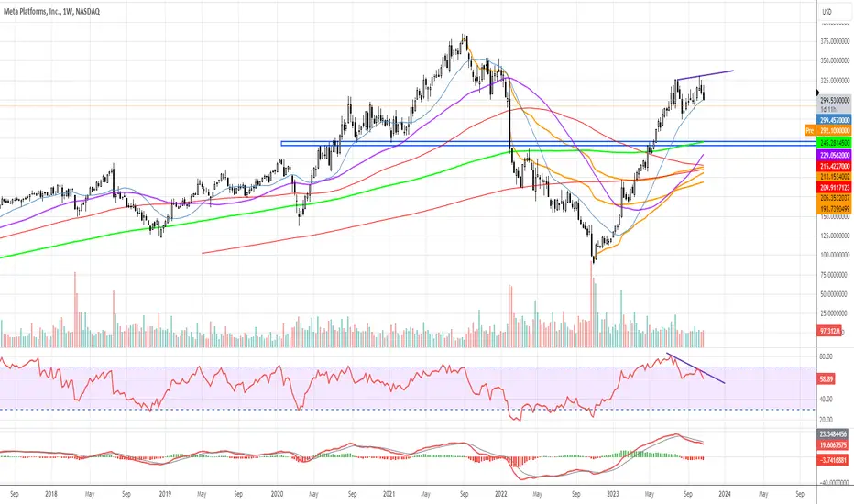Select the RSI value label 58.89
854x504 pixels.
(x=827, y=378)
